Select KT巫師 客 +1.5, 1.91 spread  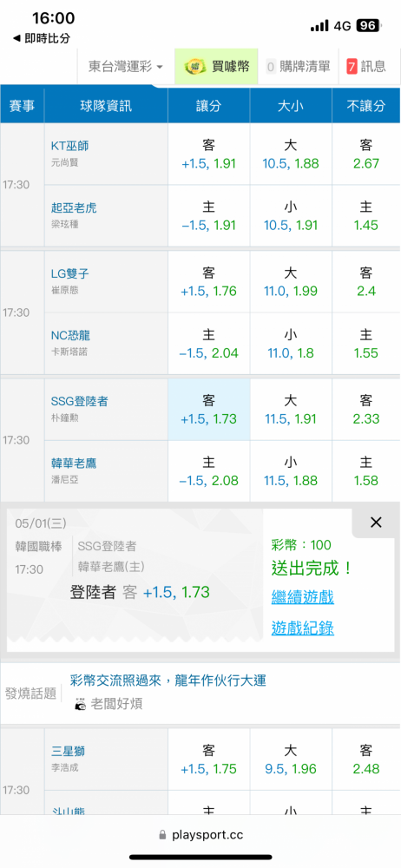(x=209, y=155)
